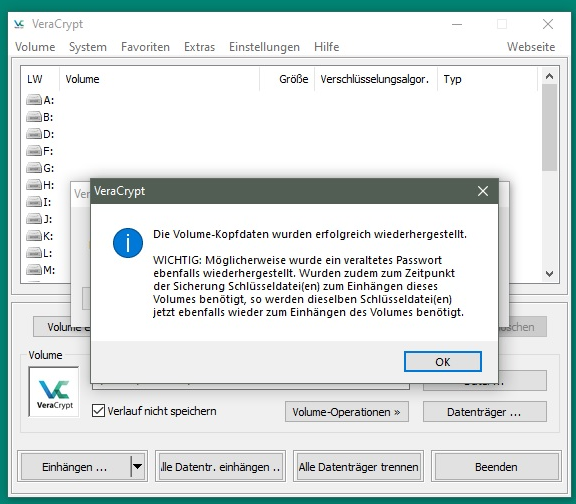Open the Einstellungen menu
Screen dimensions: 576x504
[x=264, y=47]
